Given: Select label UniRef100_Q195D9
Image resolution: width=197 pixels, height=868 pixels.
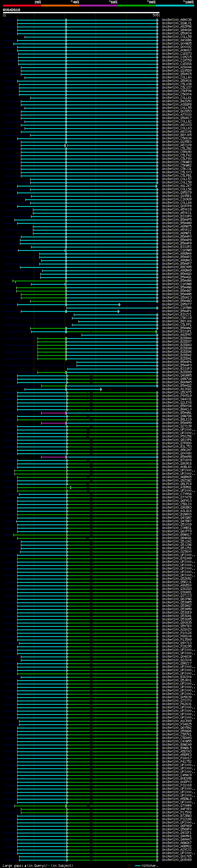Looking at the screenshot, I should pos(177,71).
